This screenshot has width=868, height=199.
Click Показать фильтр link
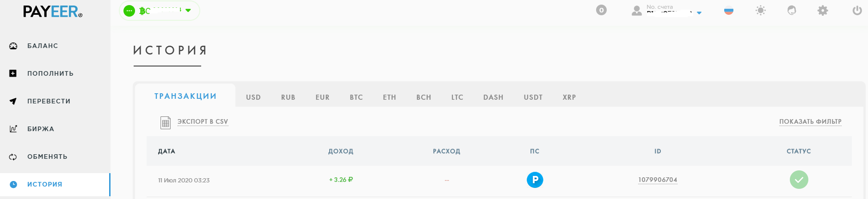810,121
